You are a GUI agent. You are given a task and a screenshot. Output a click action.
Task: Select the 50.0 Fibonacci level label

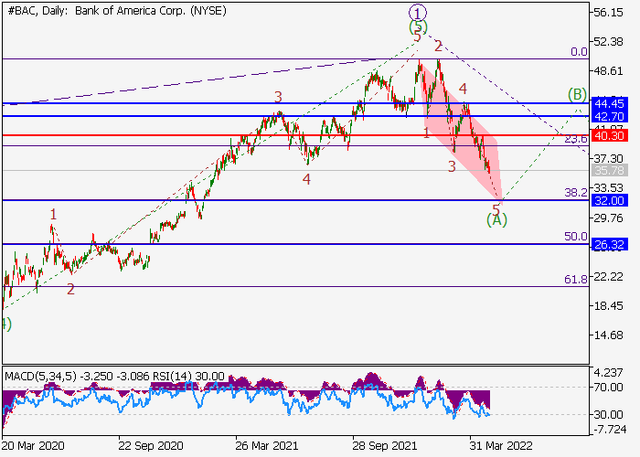click(x=576, y=236)
